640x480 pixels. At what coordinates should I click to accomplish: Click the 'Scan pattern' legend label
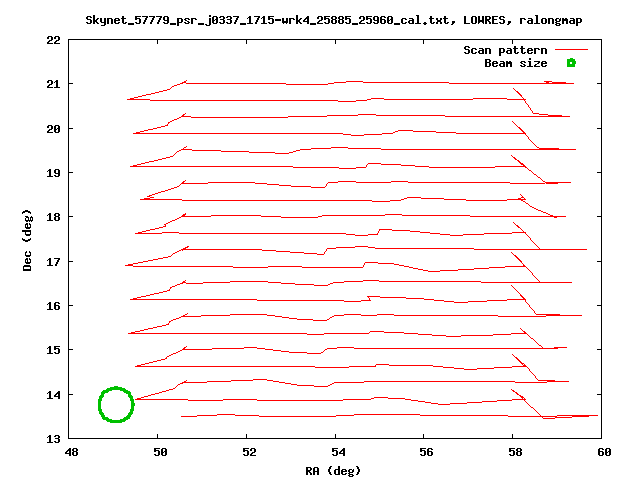coord(505,50)
